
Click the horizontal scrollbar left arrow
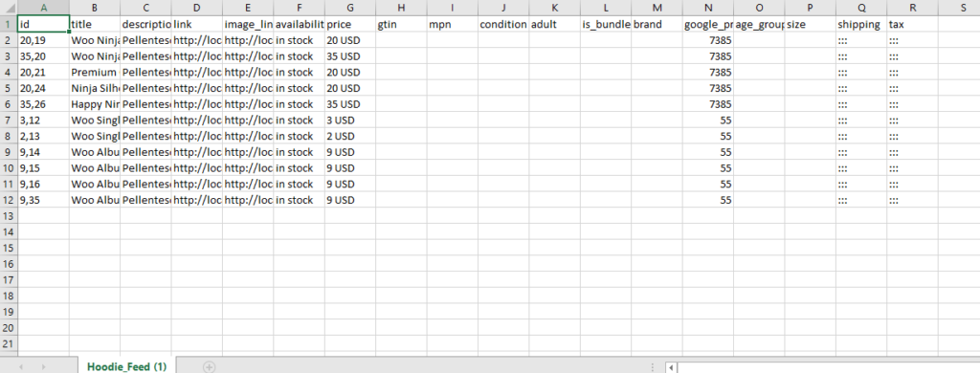tap(671, 367)
